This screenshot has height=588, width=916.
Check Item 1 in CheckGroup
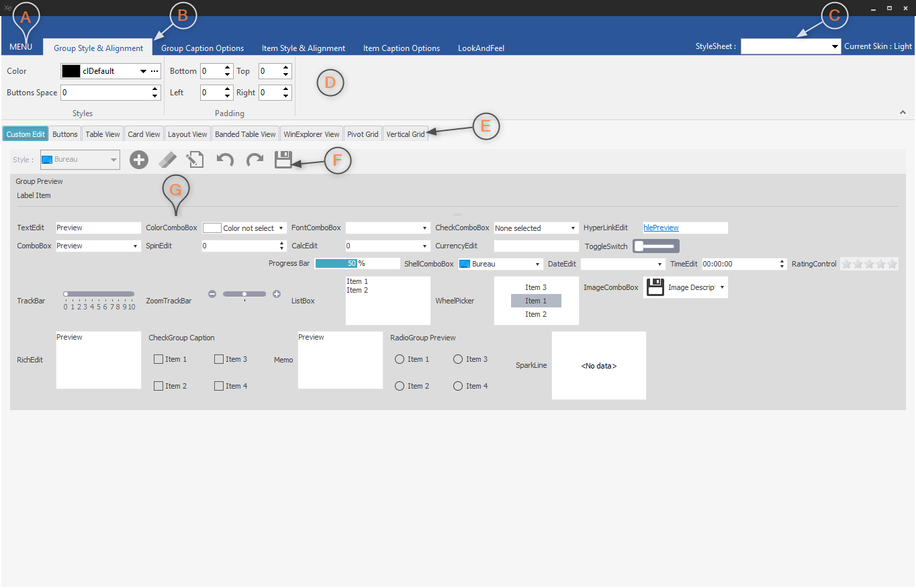pos(158,359)
